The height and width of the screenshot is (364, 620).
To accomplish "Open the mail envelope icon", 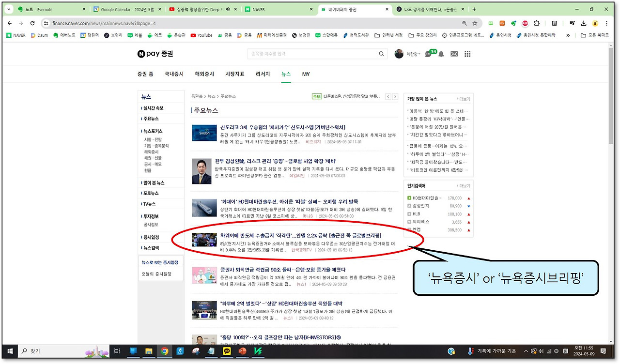I will (454, 54).
